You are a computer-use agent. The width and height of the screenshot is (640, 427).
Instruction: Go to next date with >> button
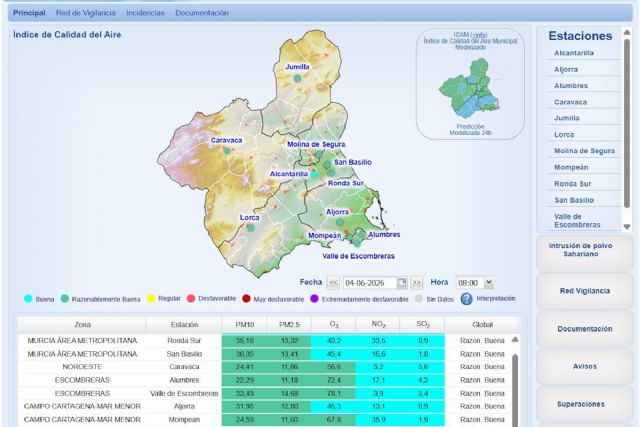(417, 282)
